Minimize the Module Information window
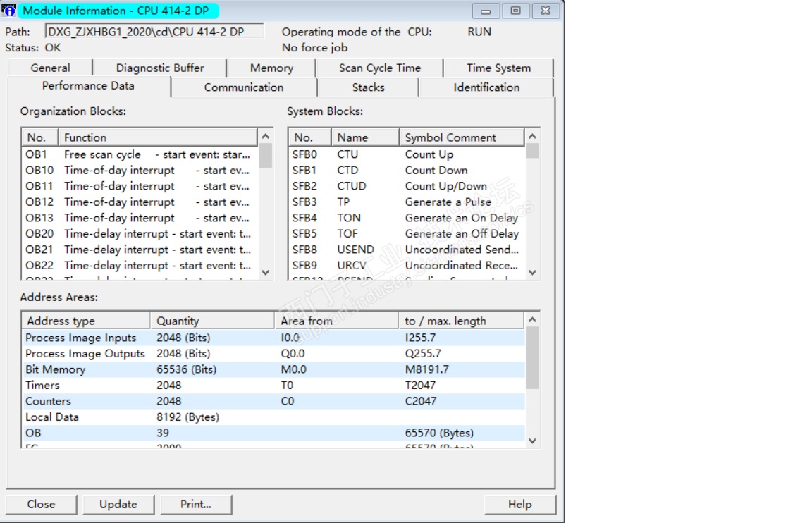This screenshot has width=812, height=523. (x=486, y=11)
